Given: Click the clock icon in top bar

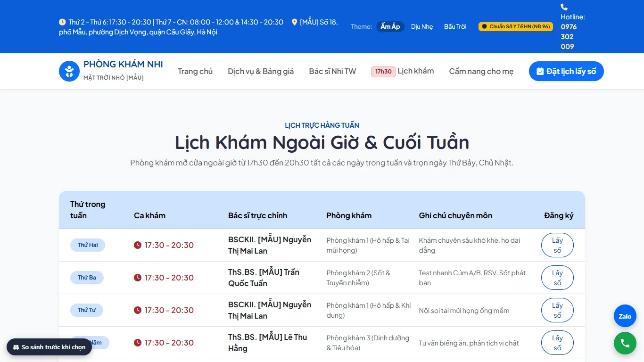Looking at the screenshot, I should click(62, 22).
